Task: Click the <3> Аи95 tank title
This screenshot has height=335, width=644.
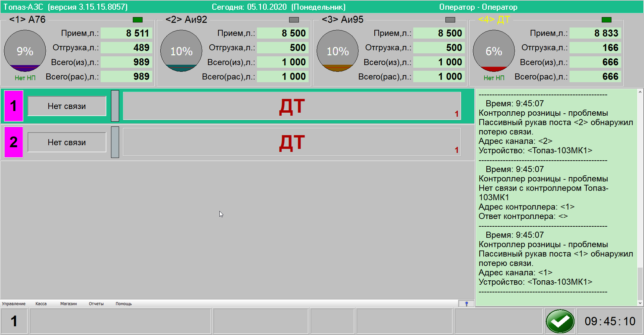Action: coord(343,19)
